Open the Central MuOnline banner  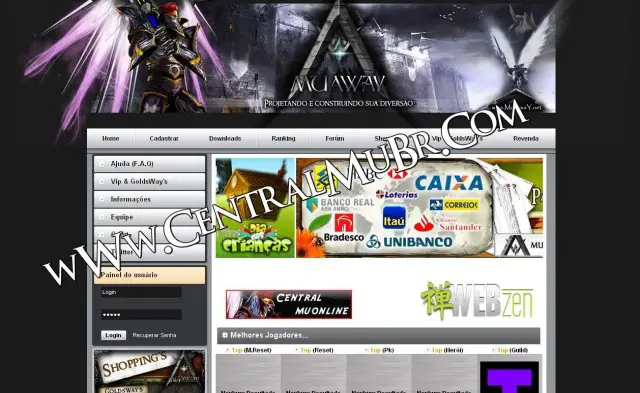(x=289, y=304)
